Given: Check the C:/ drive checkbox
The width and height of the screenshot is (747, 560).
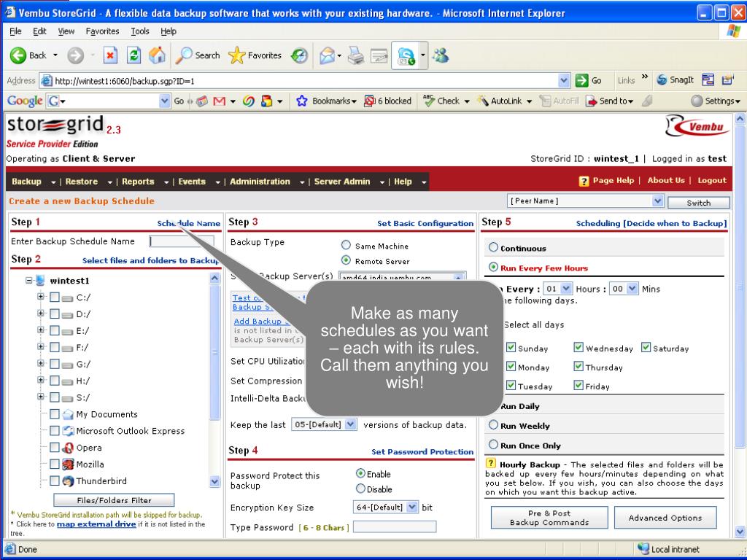Looking at the screenshot, I should 55,297.
